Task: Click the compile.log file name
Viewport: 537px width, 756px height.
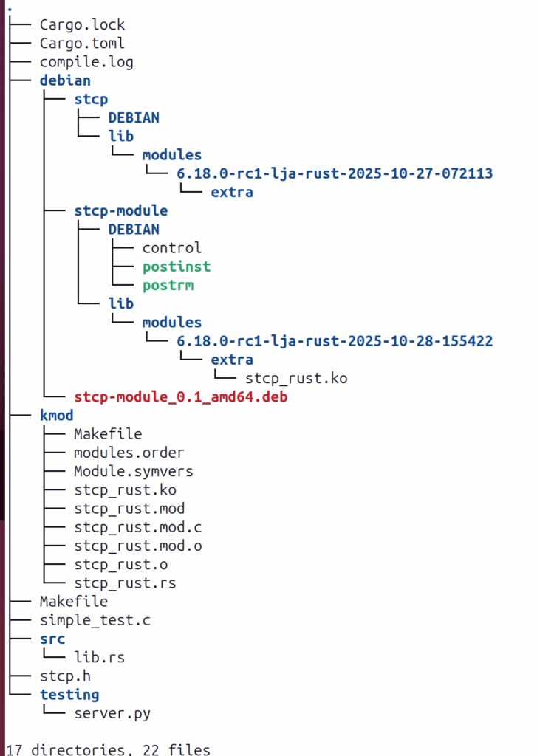Action: (x=86, y=62)
